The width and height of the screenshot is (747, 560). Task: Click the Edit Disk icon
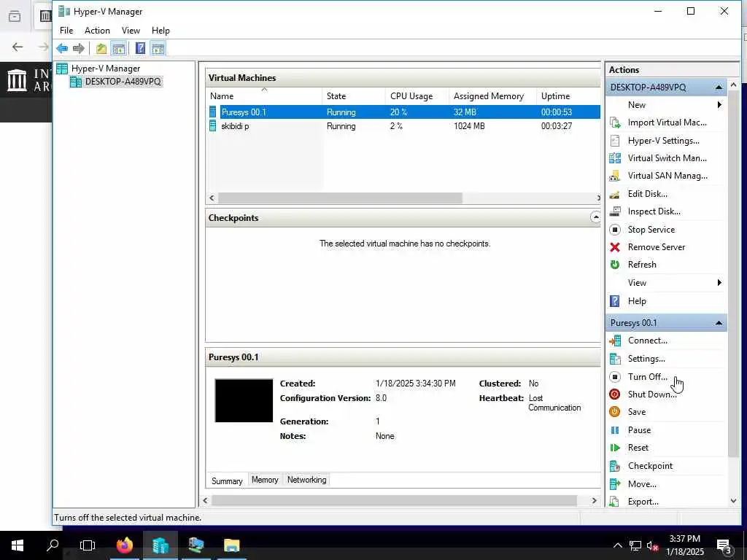pyautogui.click(x=615, y=194)
